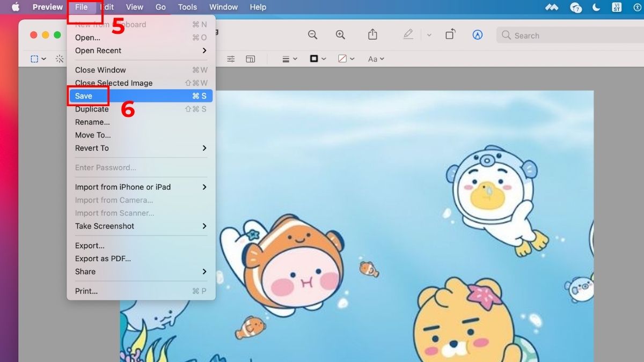Select the Zoom Out magnifier icon

[313, 35]
